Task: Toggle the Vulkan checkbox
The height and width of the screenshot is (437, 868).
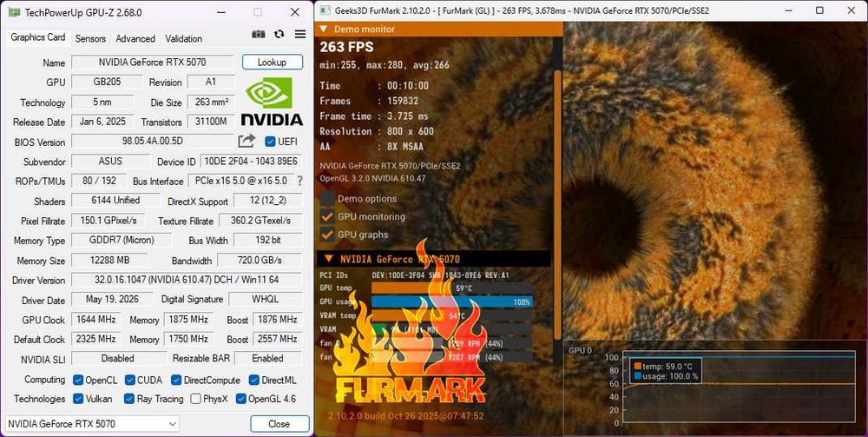Action: pos(77,399)
